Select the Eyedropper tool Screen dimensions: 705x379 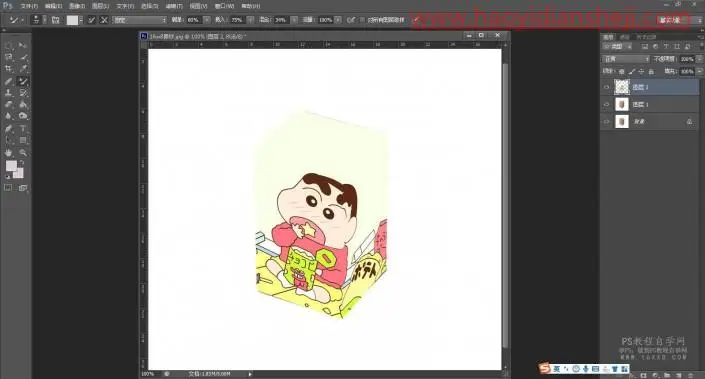(23, 69)
